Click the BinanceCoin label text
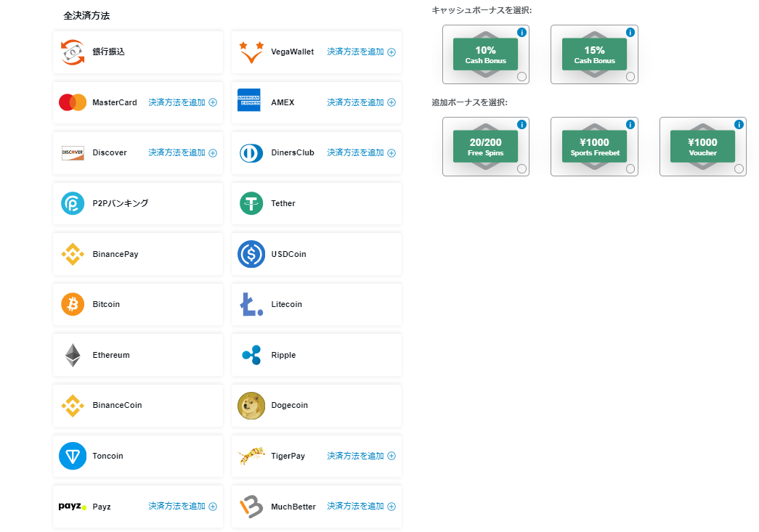The width and height of the screenshot is (759, 532). pyautogui.click(x=117, y=405)
